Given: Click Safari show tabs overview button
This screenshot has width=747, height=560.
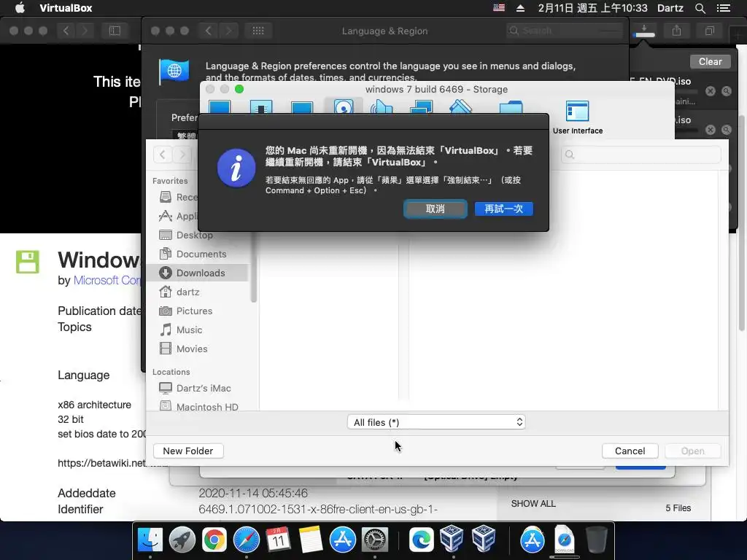Looking at the screenshot, I should click(x=709, y=31).
